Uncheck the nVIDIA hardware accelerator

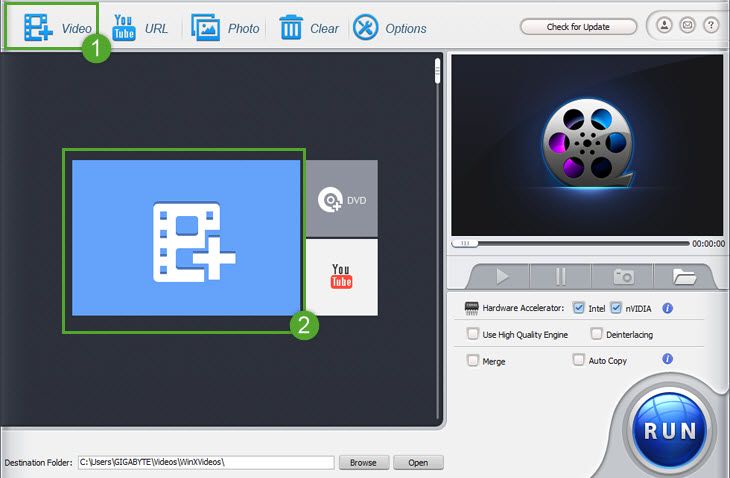click(x=616, y=308)
